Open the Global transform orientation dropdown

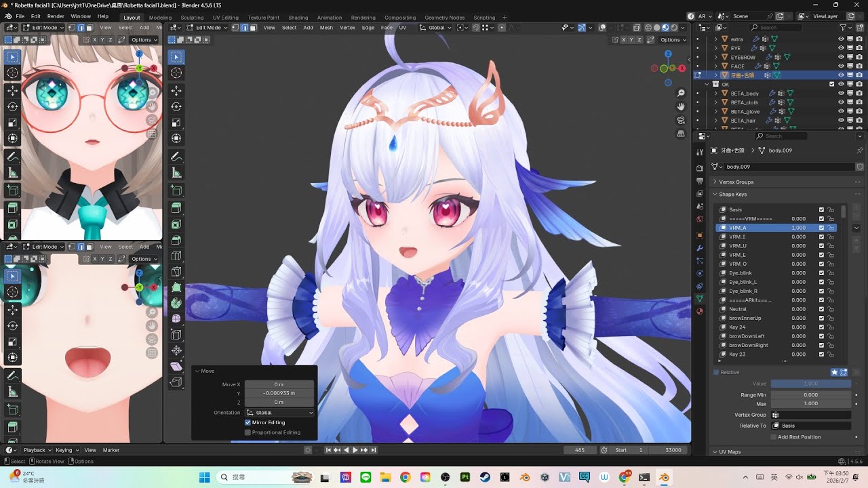click(x=435, y=28)
